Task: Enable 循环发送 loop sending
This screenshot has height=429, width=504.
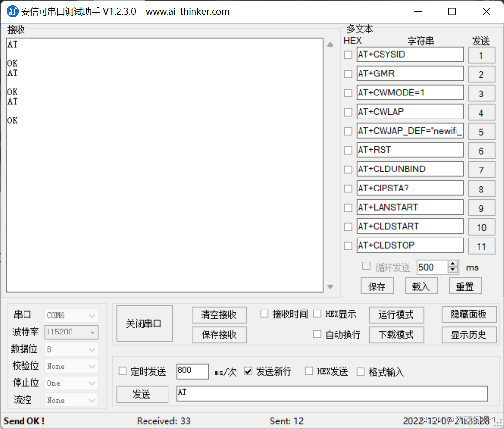Action: pos(366,266)
